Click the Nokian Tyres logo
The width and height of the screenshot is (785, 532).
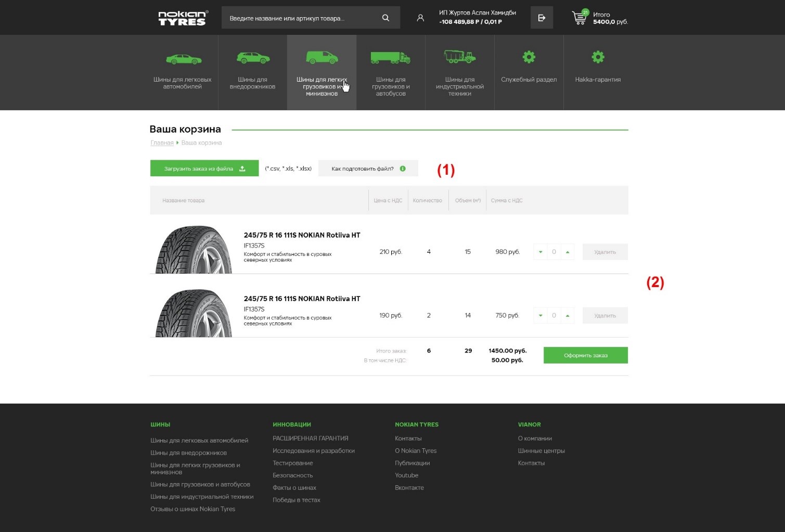point(183,18)
